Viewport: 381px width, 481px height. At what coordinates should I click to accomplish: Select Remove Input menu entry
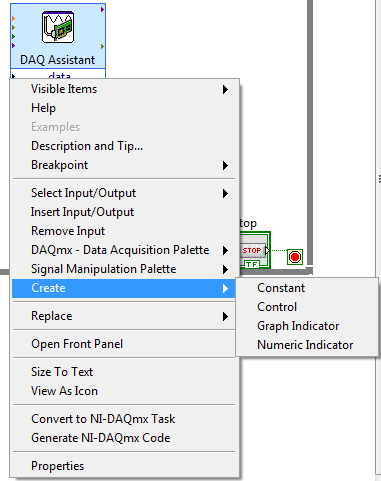pyautogui.click(x=124, y=231)
